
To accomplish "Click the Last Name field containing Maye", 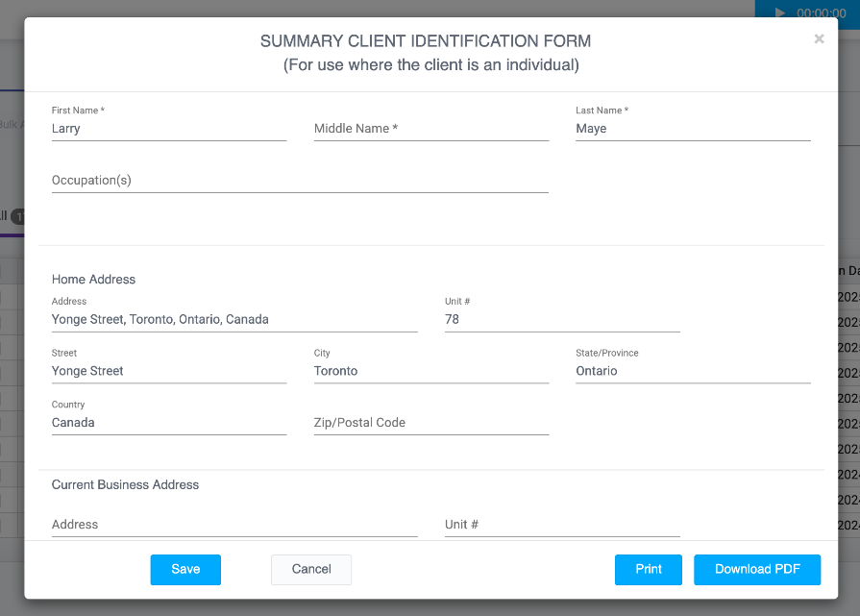I will (692, 129).
